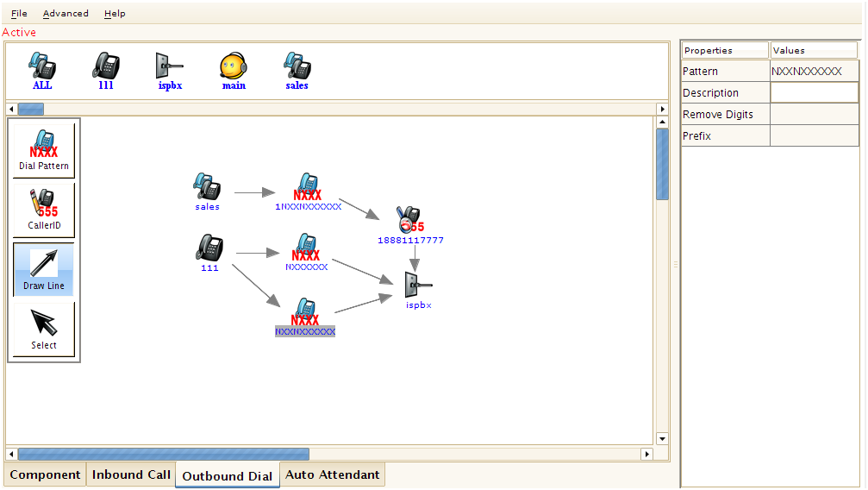The width and height of the screenshot is (868, 490).
Task: Open the Component tab
Action: click(x=45, y=474)
